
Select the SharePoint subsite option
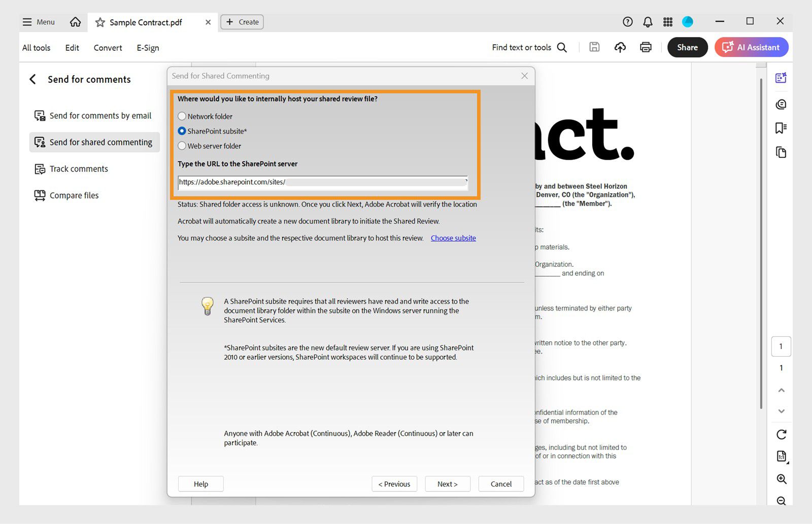tap(182, 131)
